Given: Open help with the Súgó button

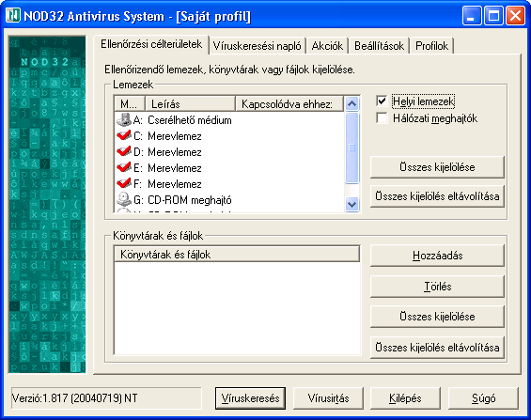Looking at the screenshot, I should pos(483,398).
